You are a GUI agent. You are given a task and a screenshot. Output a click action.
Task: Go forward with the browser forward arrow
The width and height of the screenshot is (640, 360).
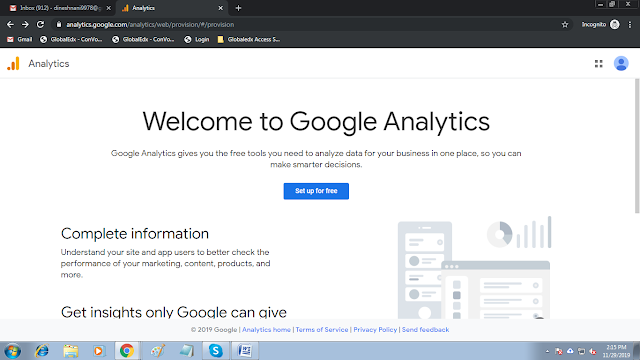click(25, 24)
